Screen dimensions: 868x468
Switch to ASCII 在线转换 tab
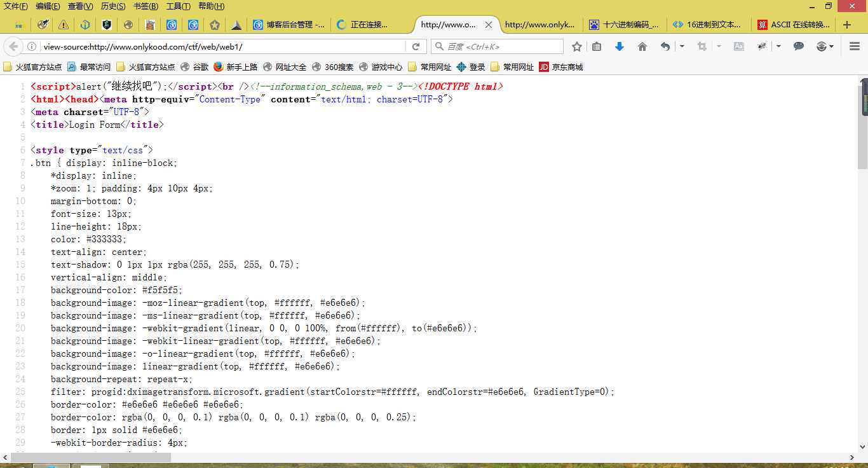[792, 25]
